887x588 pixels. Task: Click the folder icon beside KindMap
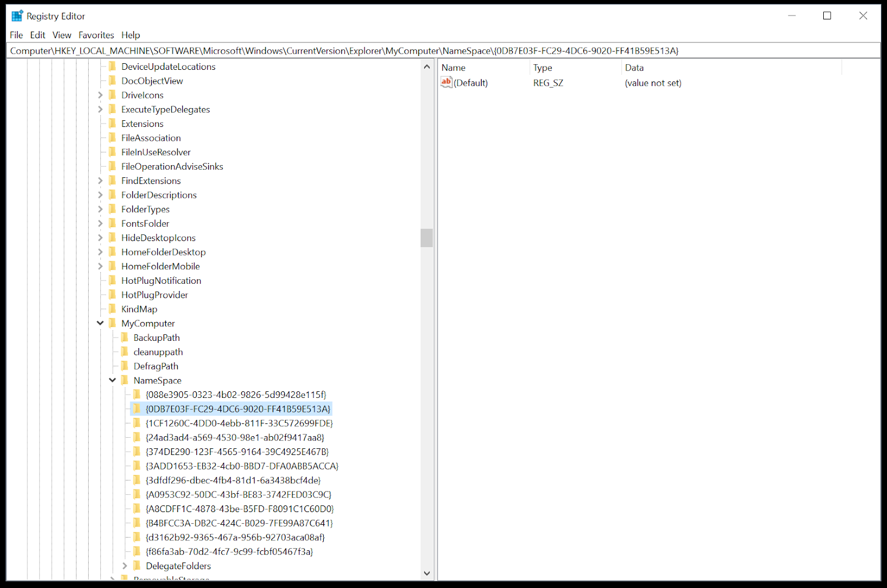(x=113, y=309)
